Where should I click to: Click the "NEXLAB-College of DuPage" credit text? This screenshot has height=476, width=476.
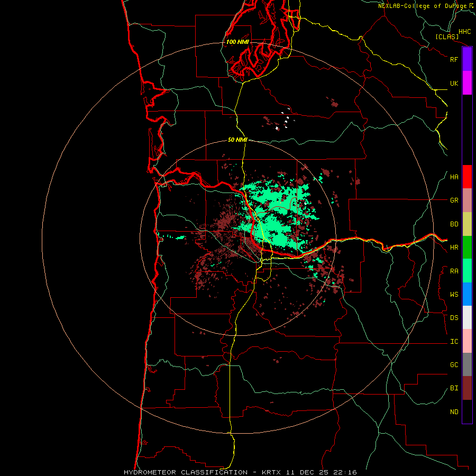tap(422, 6)
